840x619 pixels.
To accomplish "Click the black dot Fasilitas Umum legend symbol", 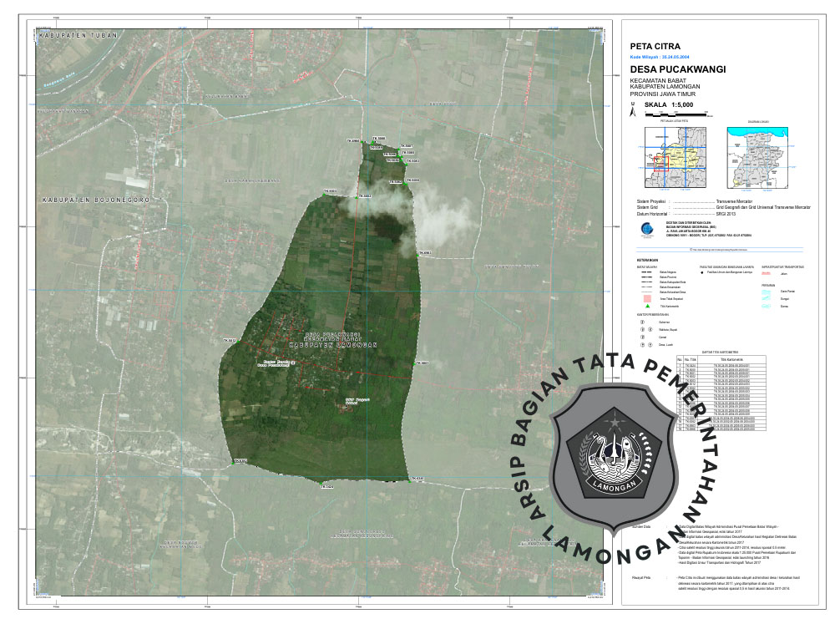I will coord(702,272).
